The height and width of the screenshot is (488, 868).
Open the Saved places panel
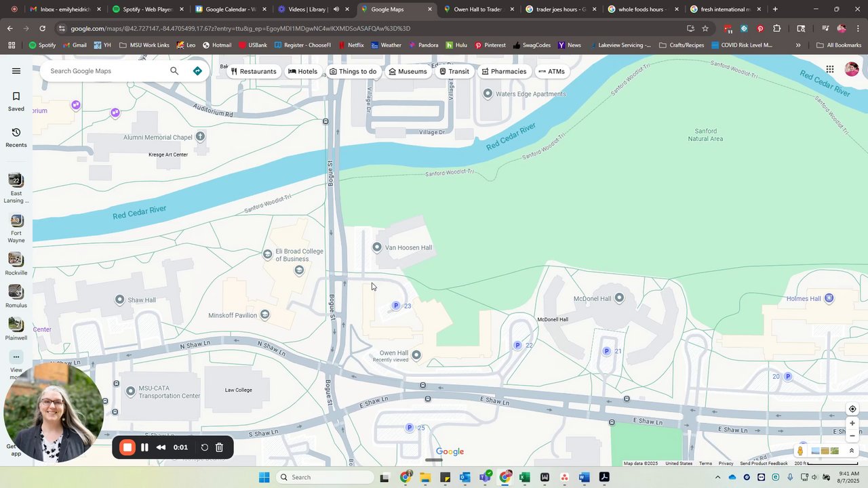point(16,101)
